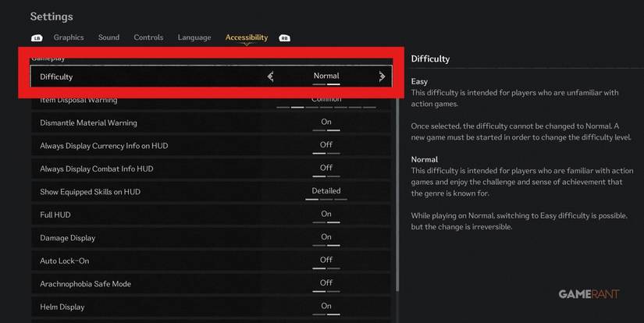The width and height of the screenshot is (644, 323).
Task: Toggle Arachnophobia Safe Mode off value
Action: pos(326,283)
